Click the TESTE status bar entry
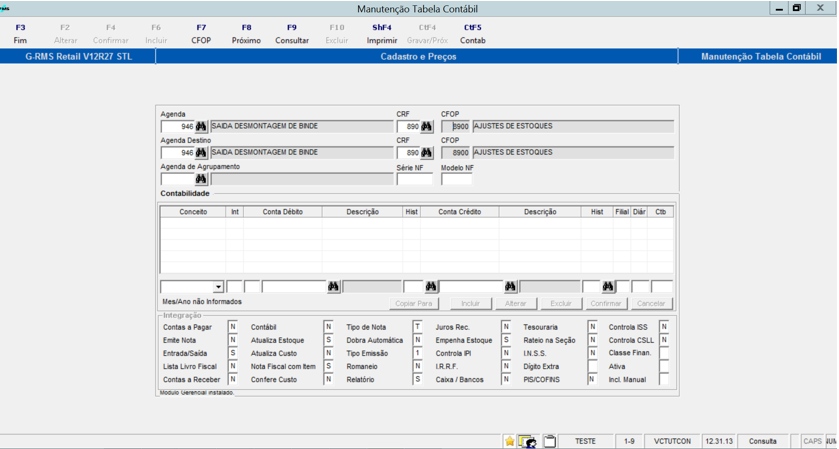The height and width of the screenshot is (449, 839). point(585,442)
